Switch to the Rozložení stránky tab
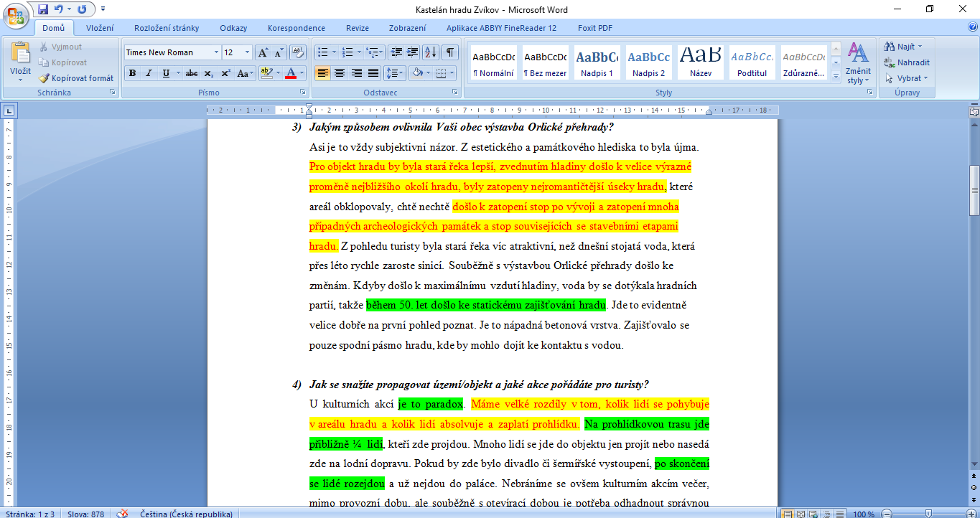Viewport: 980px width, 518px height. (167, 28)
